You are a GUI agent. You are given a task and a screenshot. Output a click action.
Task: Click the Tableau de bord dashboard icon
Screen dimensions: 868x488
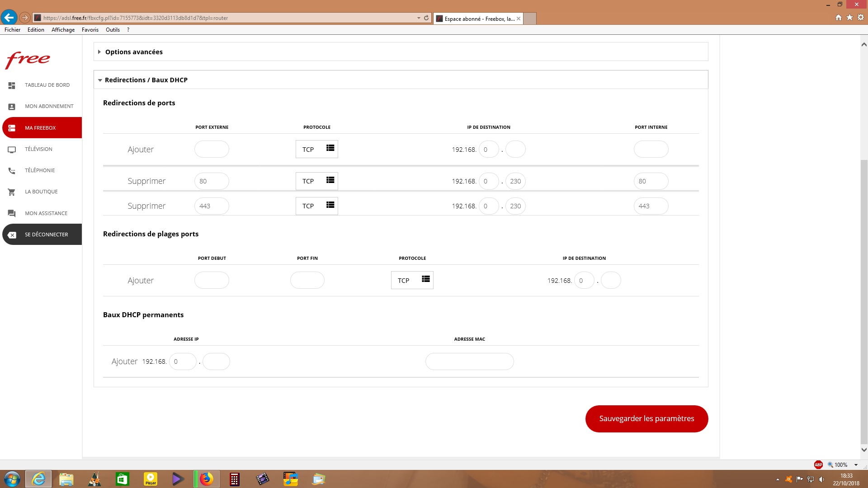coord(12,85)
